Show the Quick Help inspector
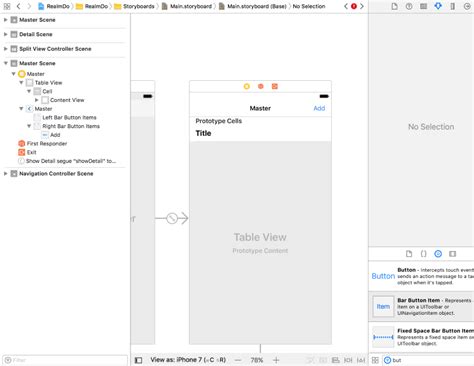The height and width of the screenshot is (366, 474). tap(409, 6)
